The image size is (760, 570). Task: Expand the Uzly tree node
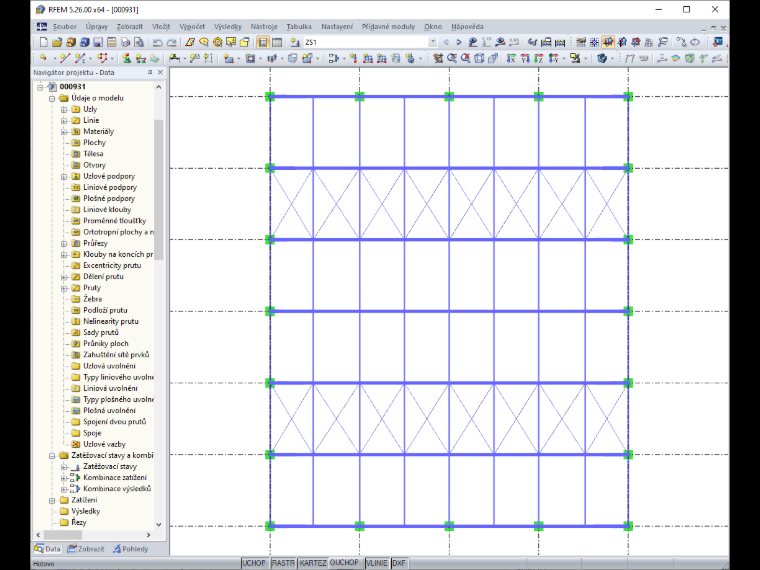(64, 110)
